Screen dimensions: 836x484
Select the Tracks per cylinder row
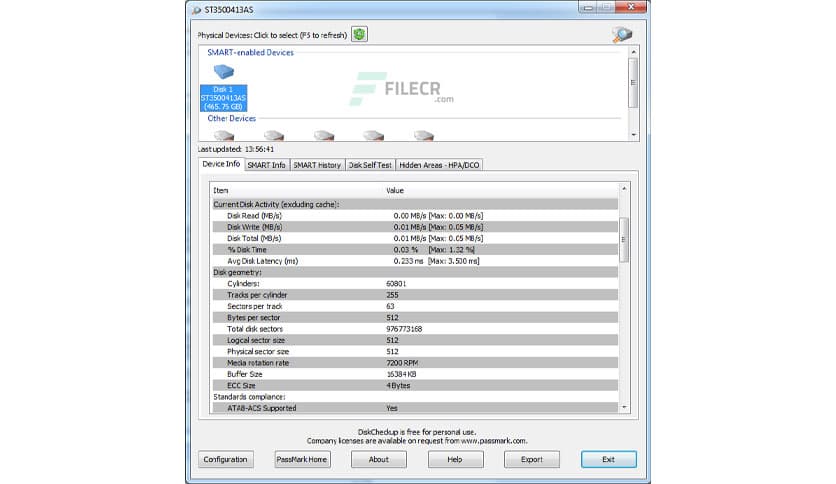[x=415, y=295]
